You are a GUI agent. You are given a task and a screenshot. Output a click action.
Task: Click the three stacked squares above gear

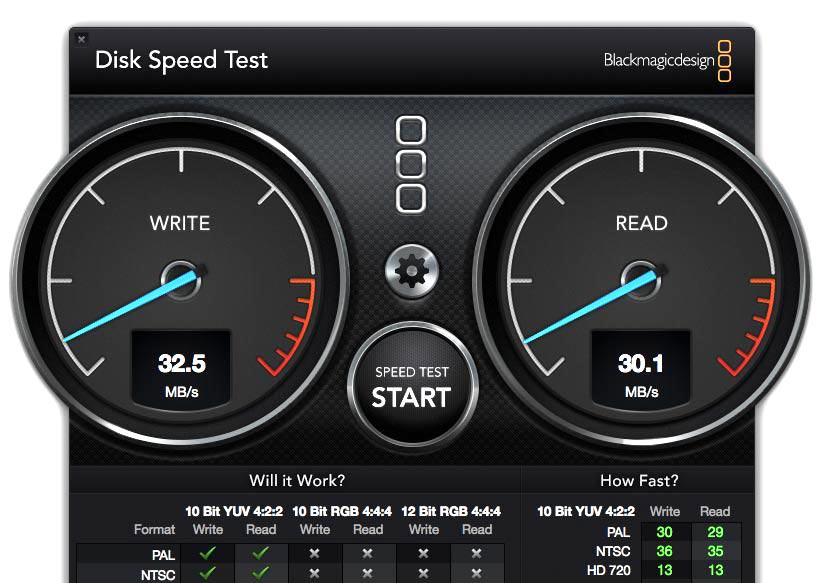pyautogui.click(x=411, y=165)
